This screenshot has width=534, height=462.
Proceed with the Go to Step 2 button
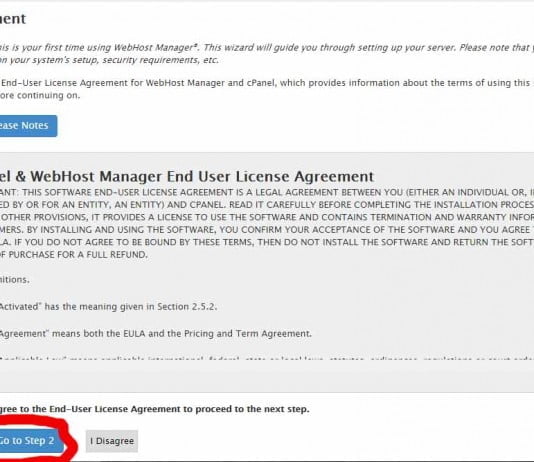click(31, 441)
